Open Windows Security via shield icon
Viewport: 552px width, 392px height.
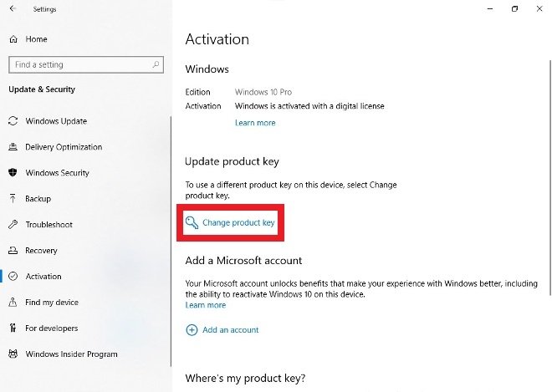13,172
